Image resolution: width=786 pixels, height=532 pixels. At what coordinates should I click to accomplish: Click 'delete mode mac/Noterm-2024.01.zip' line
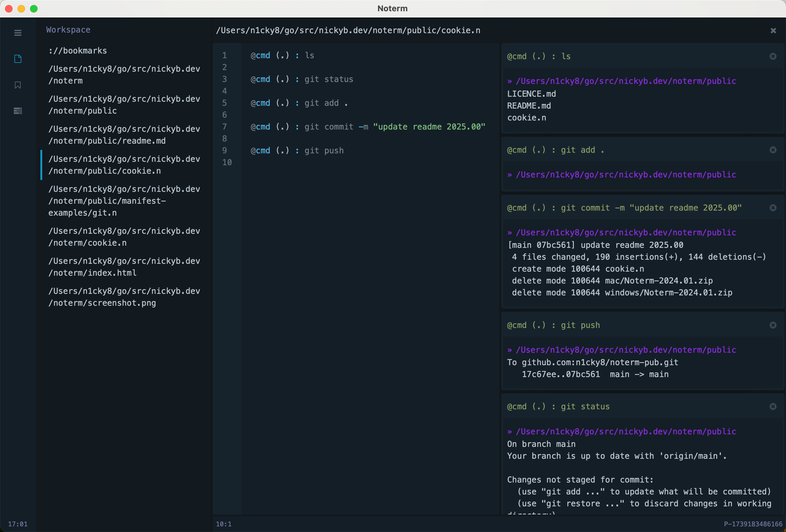coord(612,281)
